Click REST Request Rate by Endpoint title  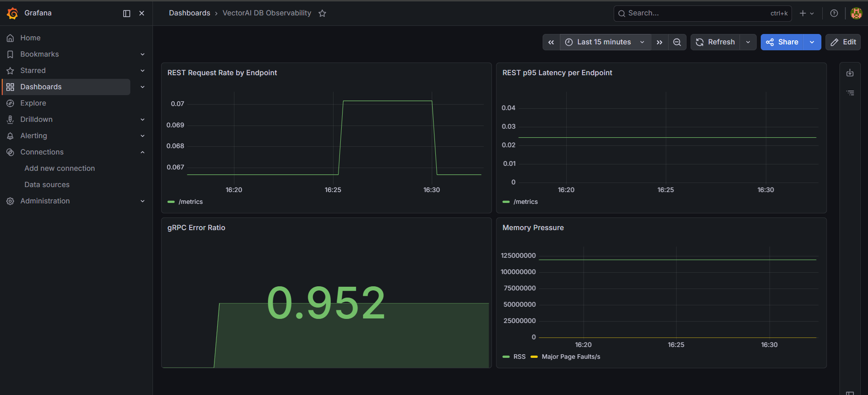[x=222, y=73]
